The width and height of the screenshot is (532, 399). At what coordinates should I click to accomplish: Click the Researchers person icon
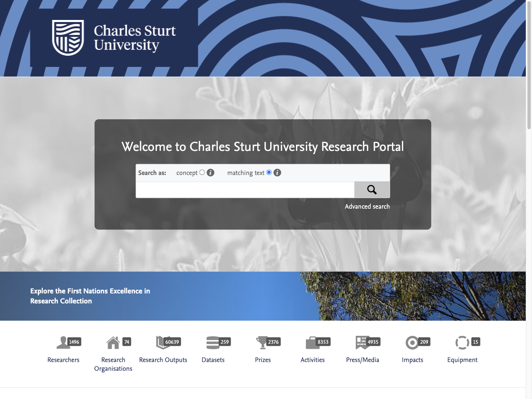pos(63,342)
